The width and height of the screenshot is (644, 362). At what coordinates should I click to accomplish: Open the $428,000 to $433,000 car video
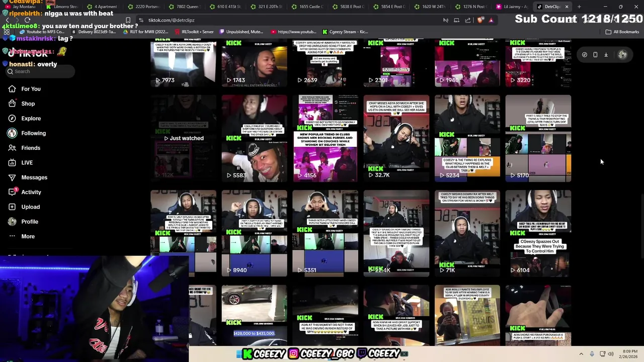[254, 315]
